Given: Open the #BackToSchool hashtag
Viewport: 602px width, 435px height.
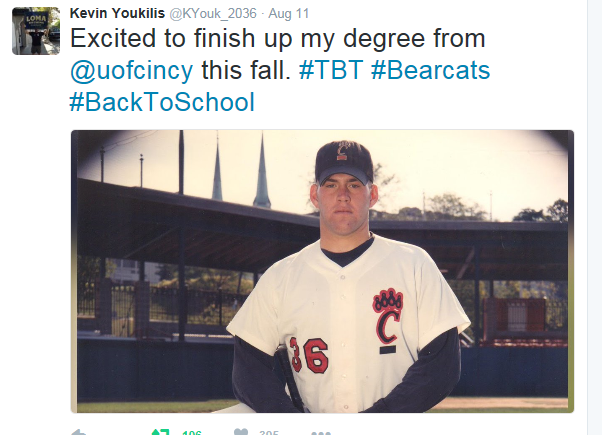Looking at the screenshot, I should [x=162, y=102].
